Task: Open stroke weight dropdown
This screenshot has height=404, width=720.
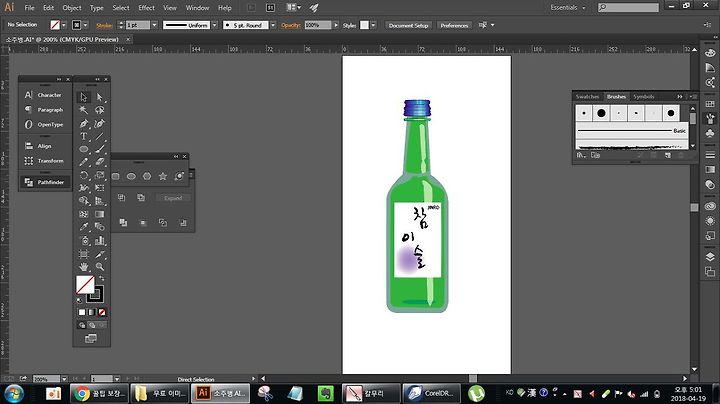Action: point(154,25)
